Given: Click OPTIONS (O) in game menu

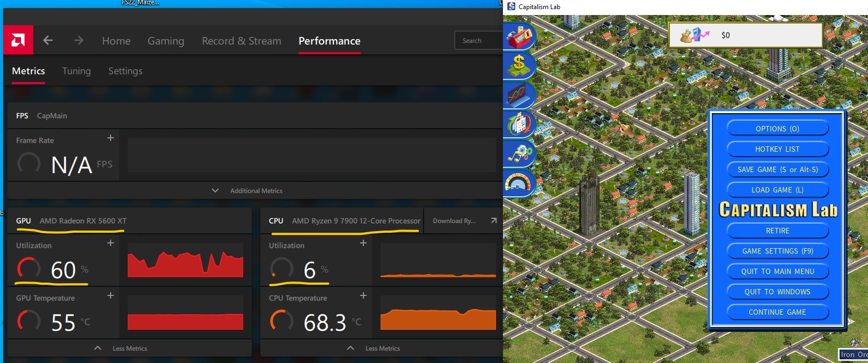Looking at the screenshot, I should point(777,129).
